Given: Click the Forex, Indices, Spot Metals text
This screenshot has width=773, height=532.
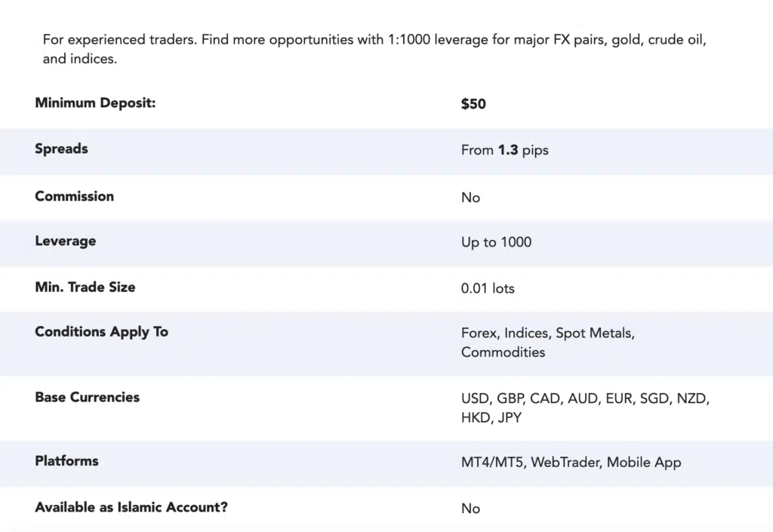Looking at the screenshot, I should tap(548, 333).
